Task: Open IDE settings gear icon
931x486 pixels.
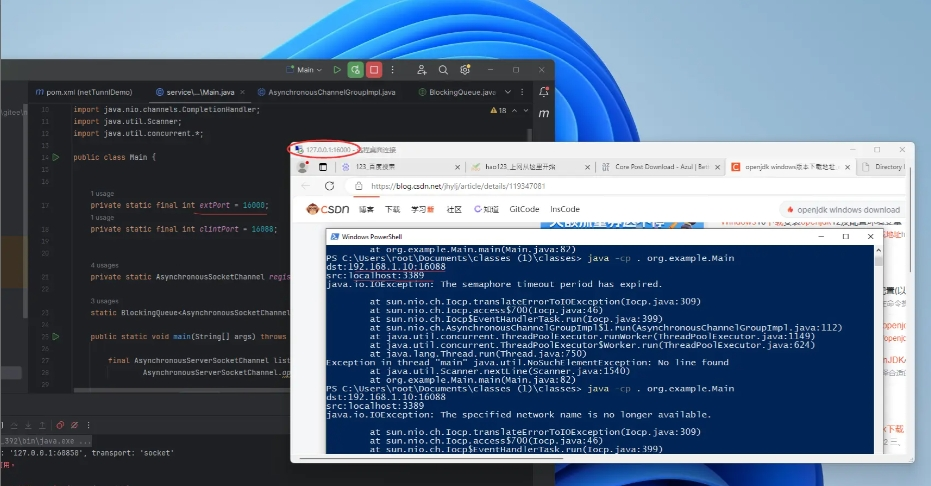Action: 465,70
